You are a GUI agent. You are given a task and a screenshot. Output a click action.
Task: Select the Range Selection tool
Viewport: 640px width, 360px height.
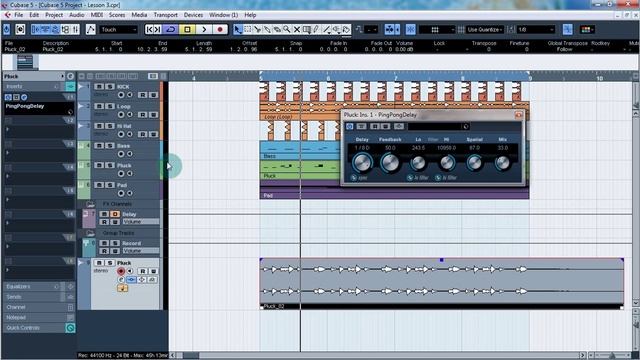tap(247, 29)
